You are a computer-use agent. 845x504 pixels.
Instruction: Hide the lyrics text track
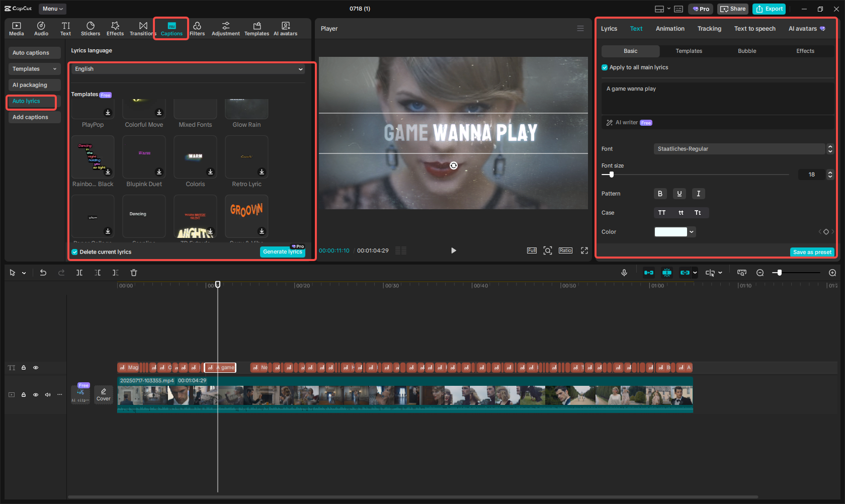pyautogui.click(x=36, y=368)
